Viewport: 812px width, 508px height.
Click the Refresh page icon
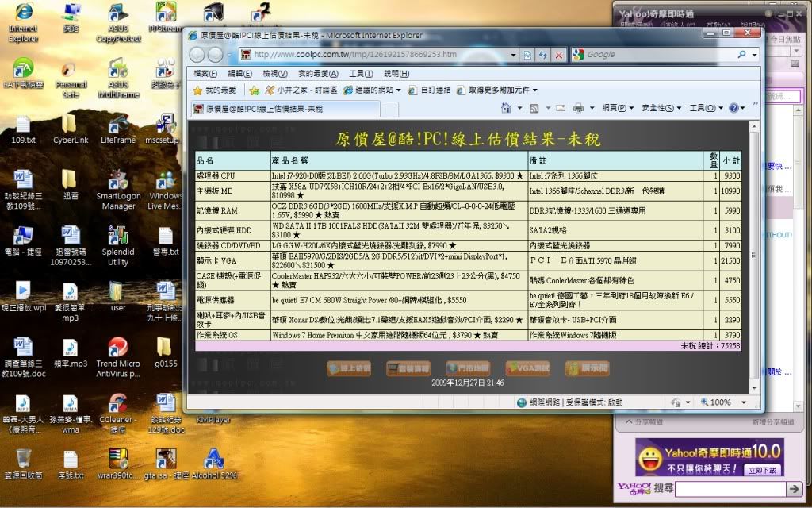[542, 55]
